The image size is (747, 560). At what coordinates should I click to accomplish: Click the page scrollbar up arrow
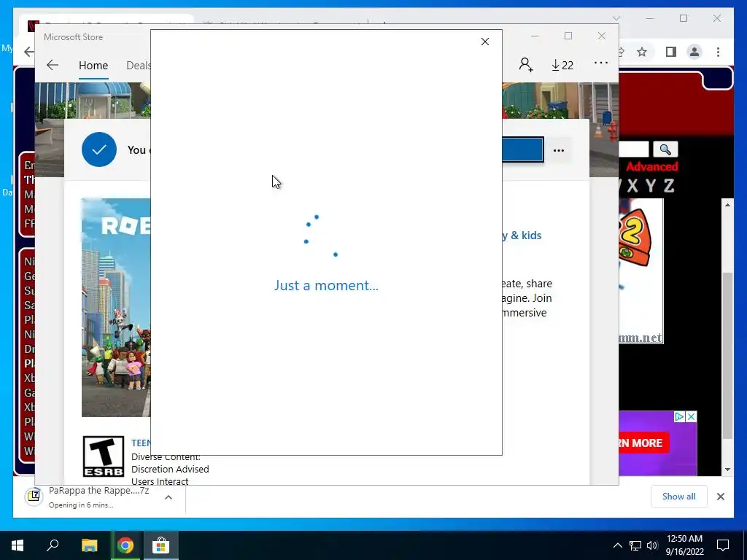727,205
